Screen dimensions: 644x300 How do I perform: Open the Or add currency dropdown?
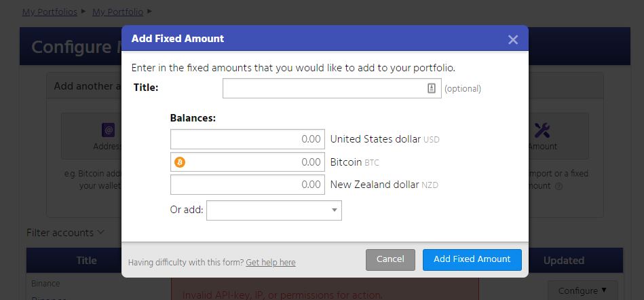273,210
